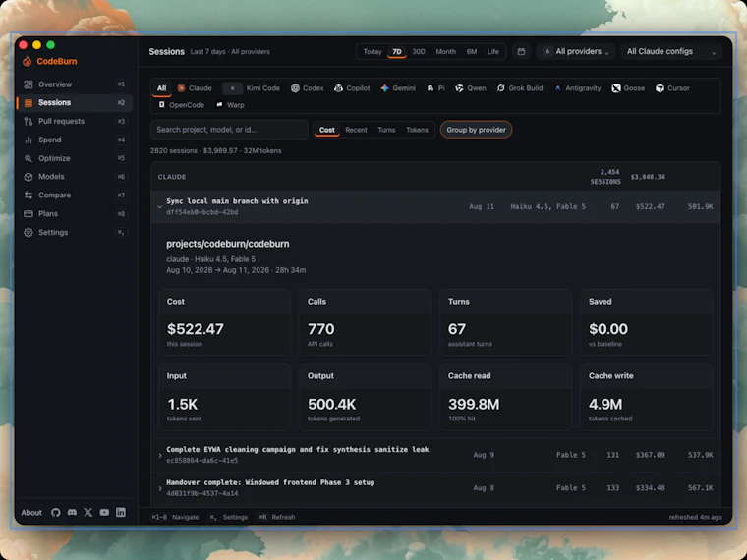
Task: Click the CodeBurn flame logo icon
Action: click(x=28, y=61)
